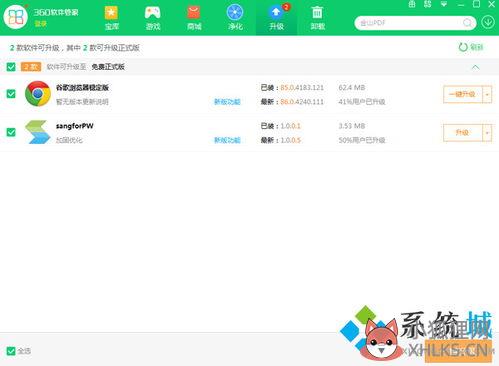The height and width of the screenshot is (366, 499).
Task: Uncheck the Chrome browser checkbox
Action: point(11,94)
